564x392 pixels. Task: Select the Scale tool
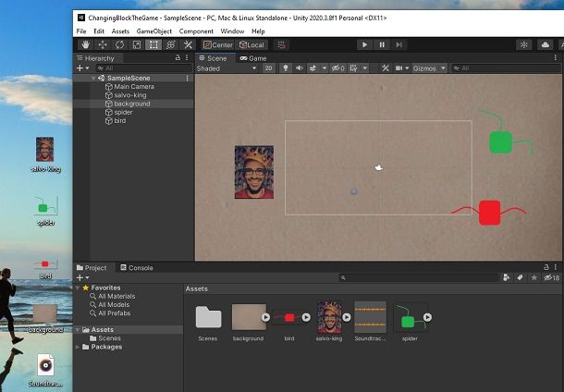coord(137,45)
